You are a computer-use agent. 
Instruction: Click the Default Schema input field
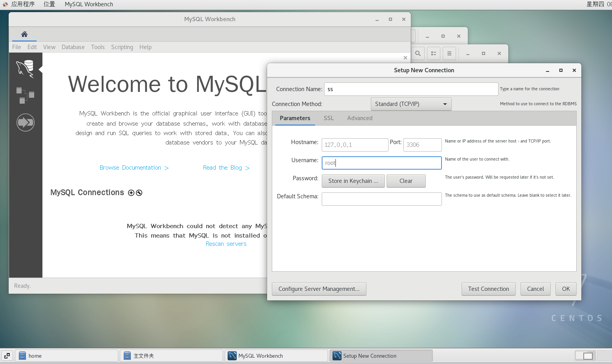[x=381, y=199]
